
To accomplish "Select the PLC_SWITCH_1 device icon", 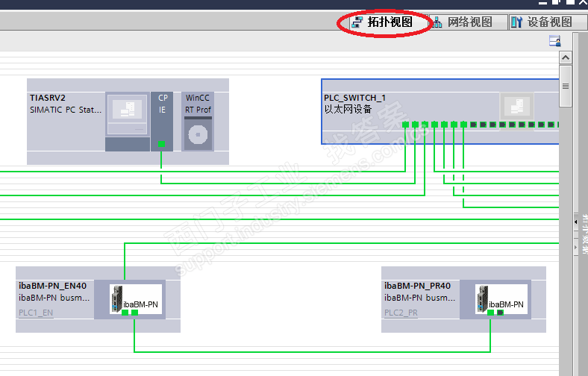I will click(x=517, y=105).
